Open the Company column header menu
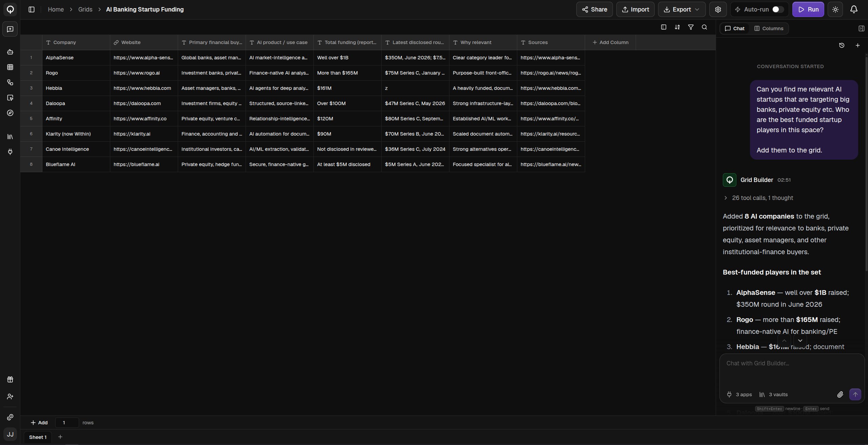 pos(76,42)
